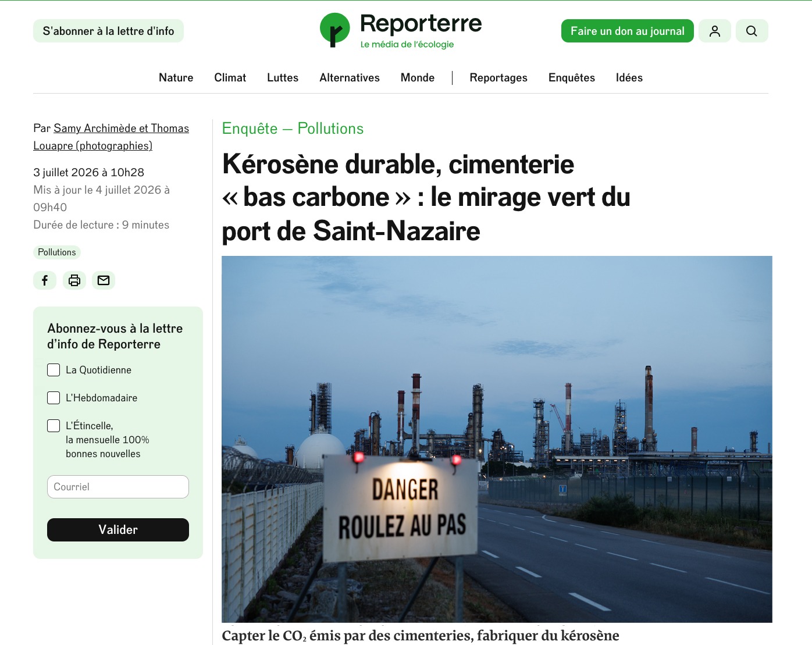Open the search magnifier icon
812x645 pixels.
coord(752,31)
